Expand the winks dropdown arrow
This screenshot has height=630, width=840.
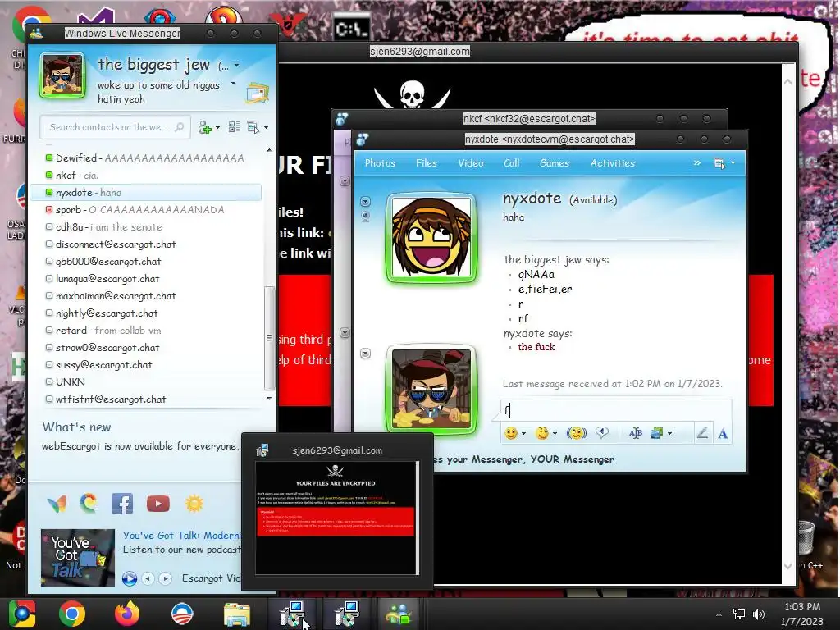click(x=555, y=433)
